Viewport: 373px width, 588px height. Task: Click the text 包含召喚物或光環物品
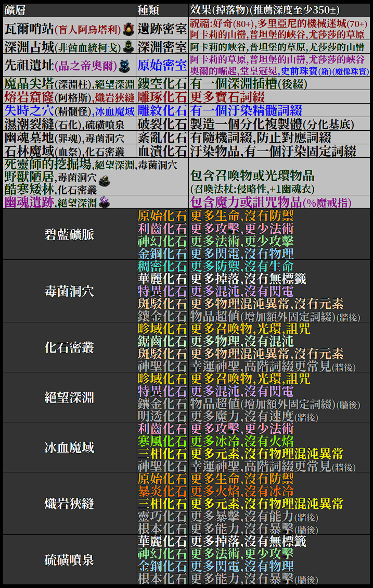[252, 176]
